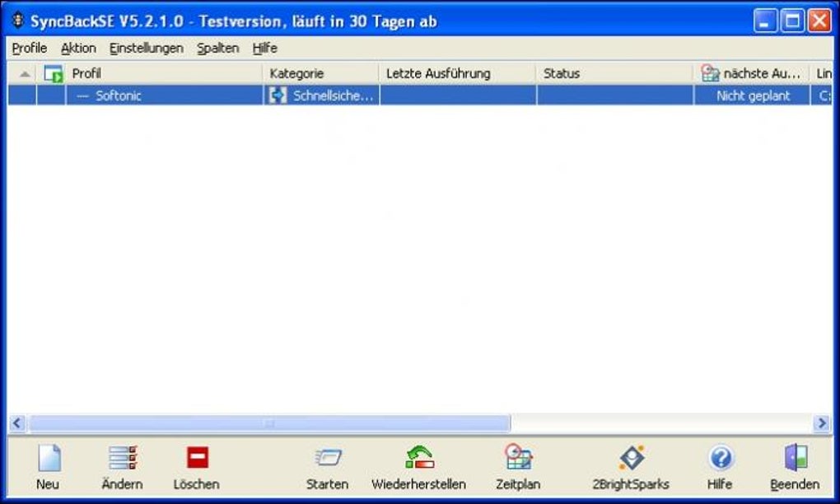This screenshot has width=840, height=504.
Task: Visit 2BrightSparks from the toolbar
Action: click(631, 467)
